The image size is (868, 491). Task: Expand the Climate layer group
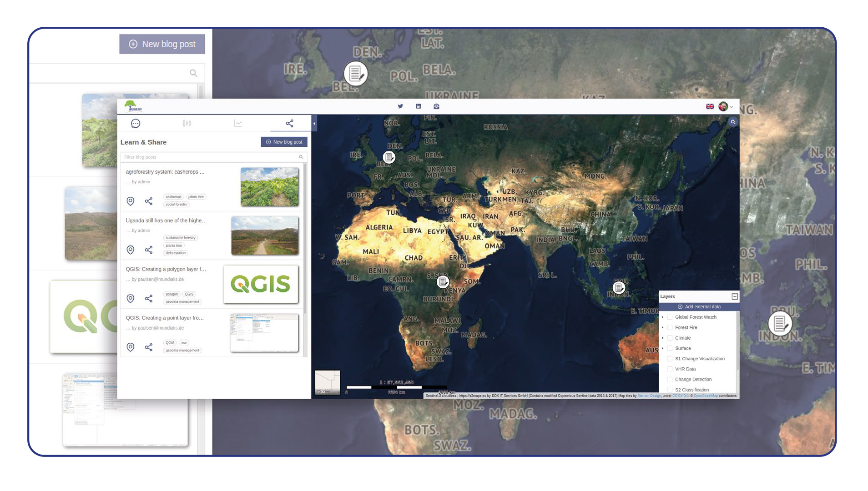(662, 338)
